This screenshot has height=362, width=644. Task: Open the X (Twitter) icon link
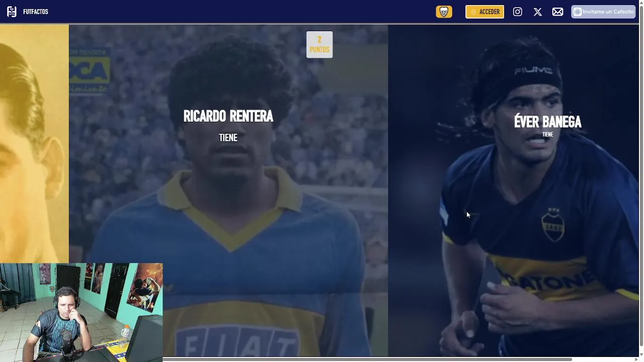click(x=537, y=12)
